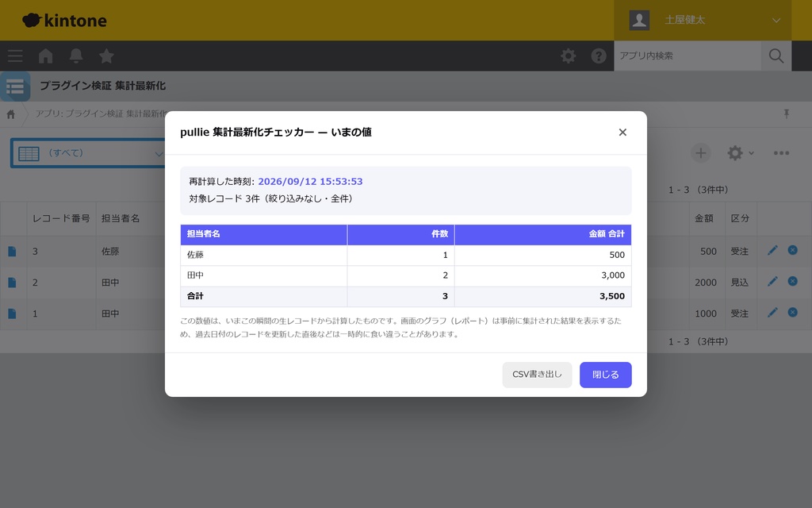Close the pullie dialog with the X icon

[x=622, y=133]
